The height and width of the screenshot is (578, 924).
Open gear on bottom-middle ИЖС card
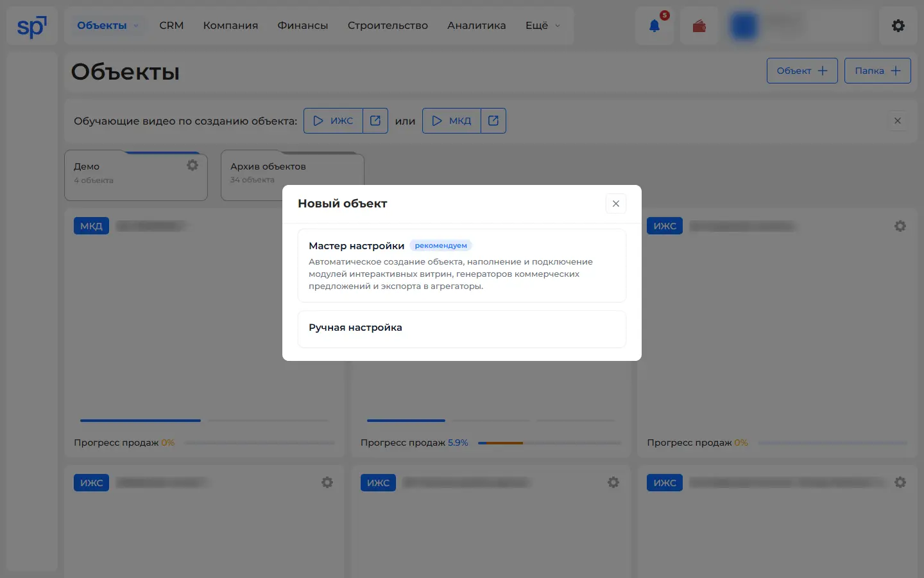point(613,482)
